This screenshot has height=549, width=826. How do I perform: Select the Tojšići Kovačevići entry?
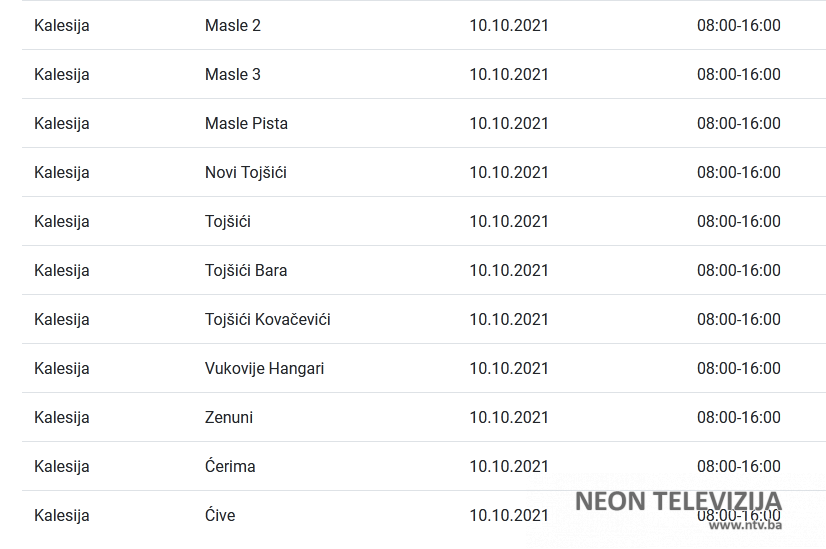tap(268, 319)
